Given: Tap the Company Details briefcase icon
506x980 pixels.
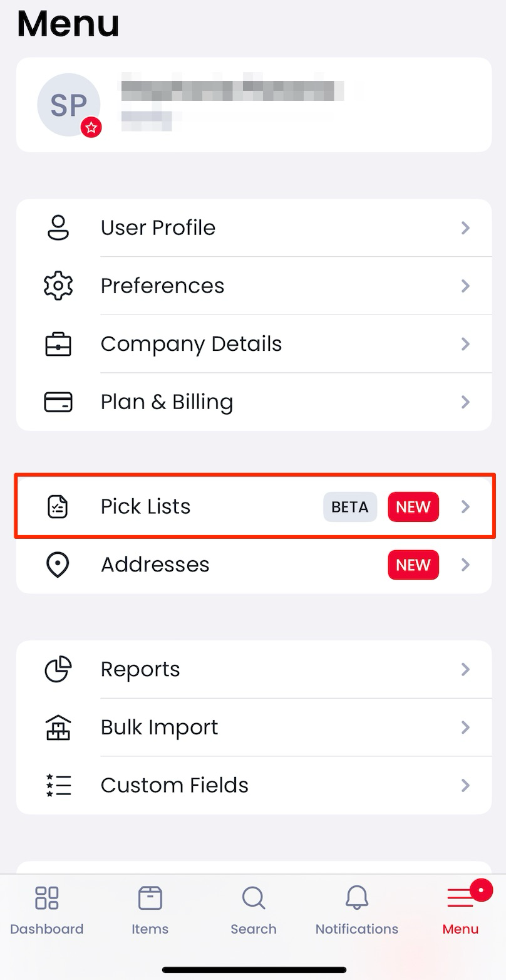Looking at the screenshot, I should 58,344.
